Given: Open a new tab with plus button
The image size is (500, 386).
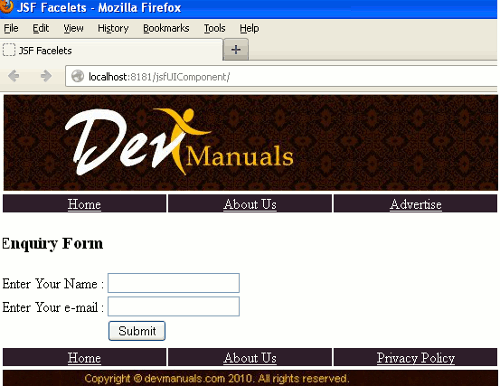Looking at the screenshot, I should click(236, 50).
